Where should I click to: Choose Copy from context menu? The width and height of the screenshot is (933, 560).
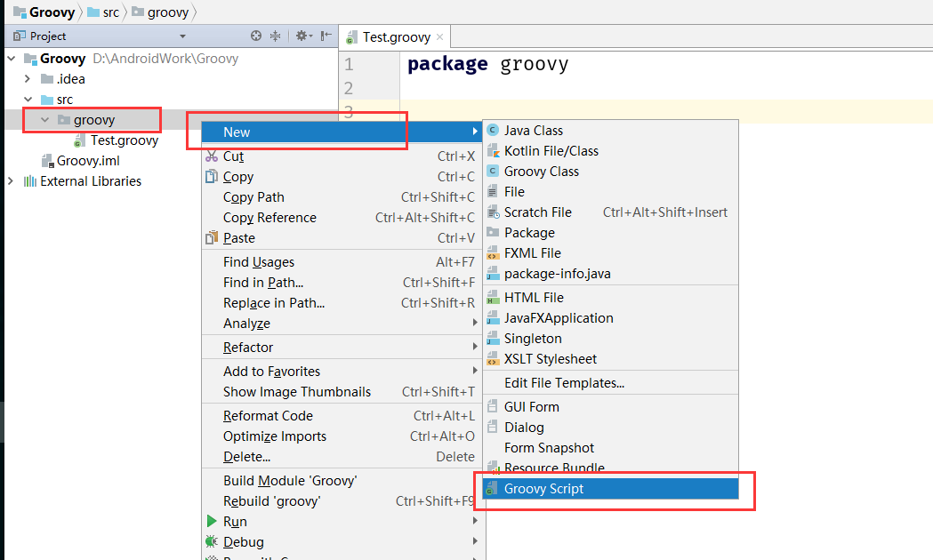(x=342, y=177)
